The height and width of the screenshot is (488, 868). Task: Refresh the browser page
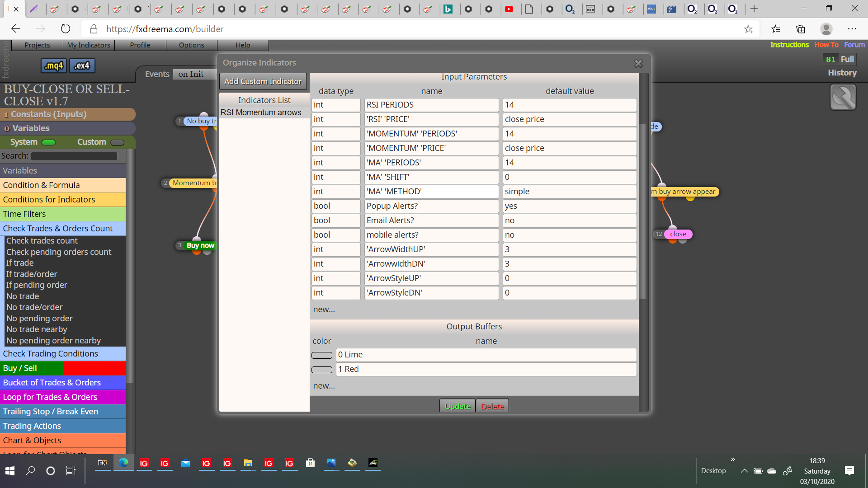tap(66, 29)
